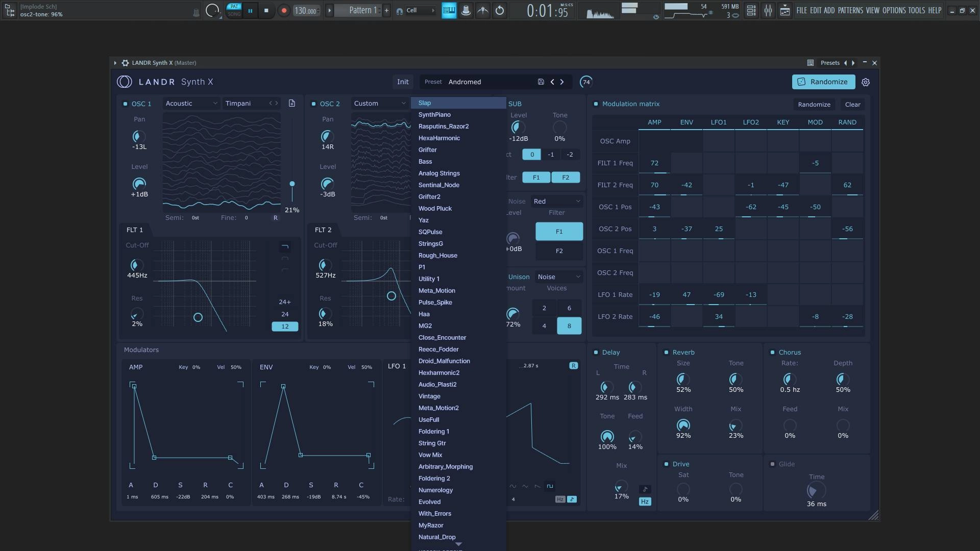Toggle OSC 2 on/off indicator
The width and height of the screenshot is (980, 551).
pos(313,104)
